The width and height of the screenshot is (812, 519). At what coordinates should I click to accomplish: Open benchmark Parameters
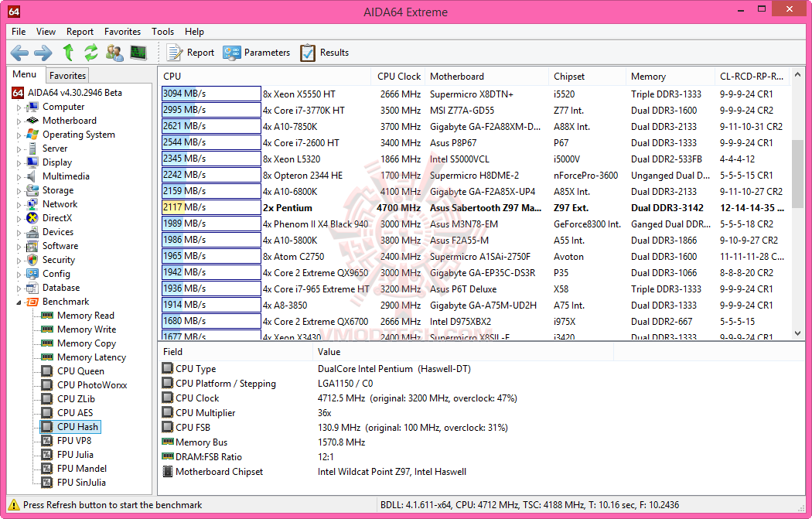click(x=256, y=53)
